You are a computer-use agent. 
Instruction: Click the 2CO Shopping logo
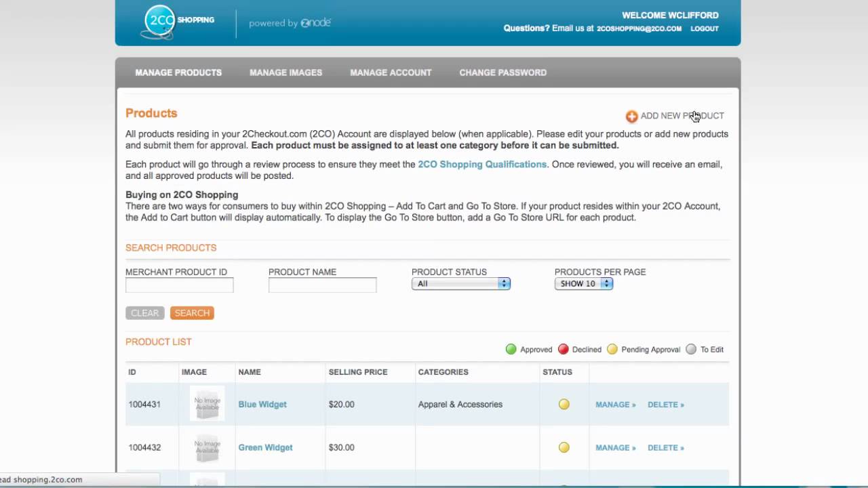178,22
